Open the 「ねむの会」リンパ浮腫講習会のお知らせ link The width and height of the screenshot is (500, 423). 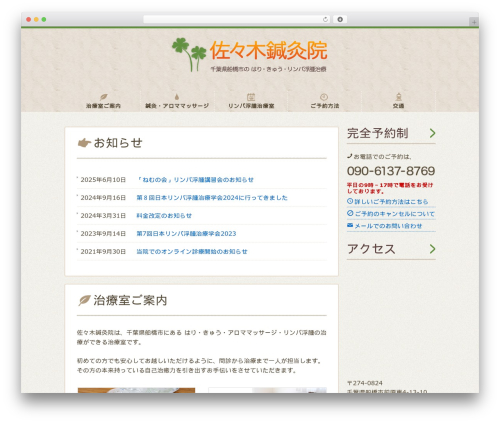point(195,180)
